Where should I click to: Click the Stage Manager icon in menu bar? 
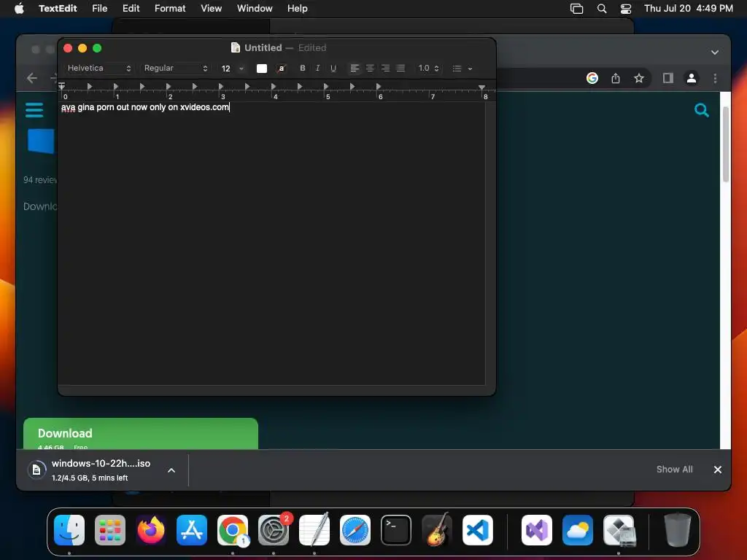(x=576, y=9)
